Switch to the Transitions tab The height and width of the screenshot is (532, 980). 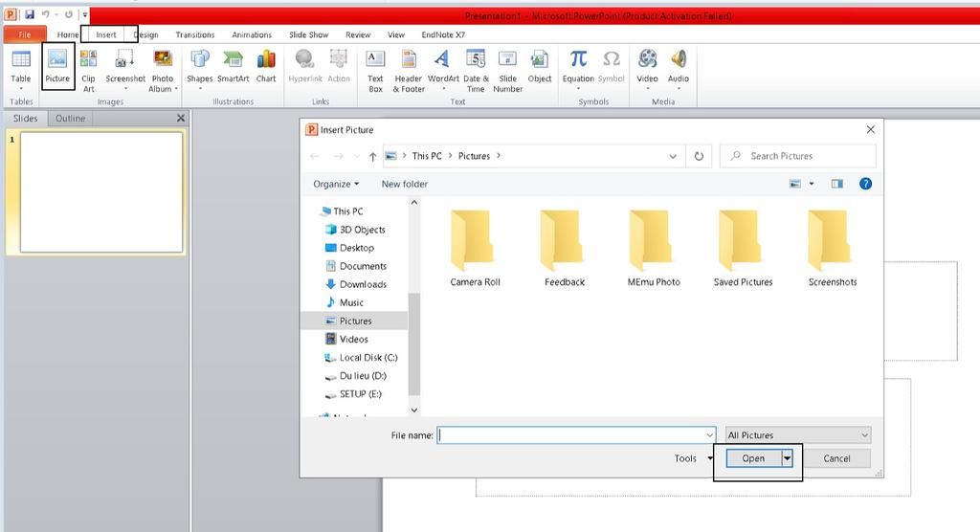195,34
